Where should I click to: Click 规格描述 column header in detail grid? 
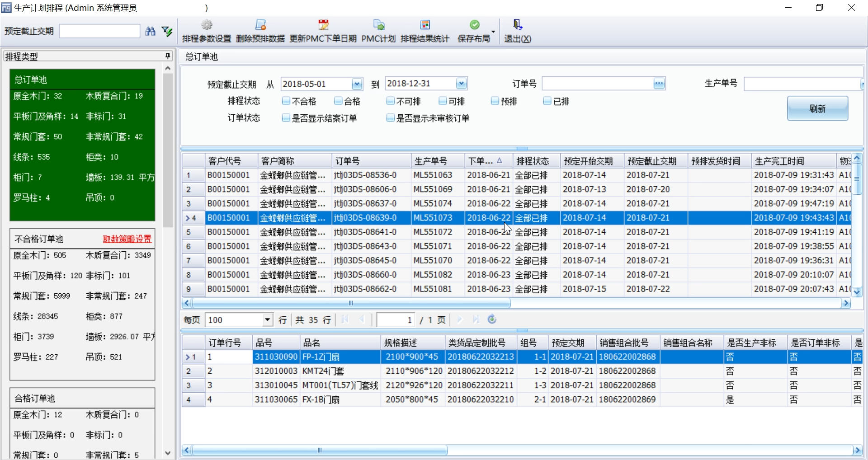(413, 343)
